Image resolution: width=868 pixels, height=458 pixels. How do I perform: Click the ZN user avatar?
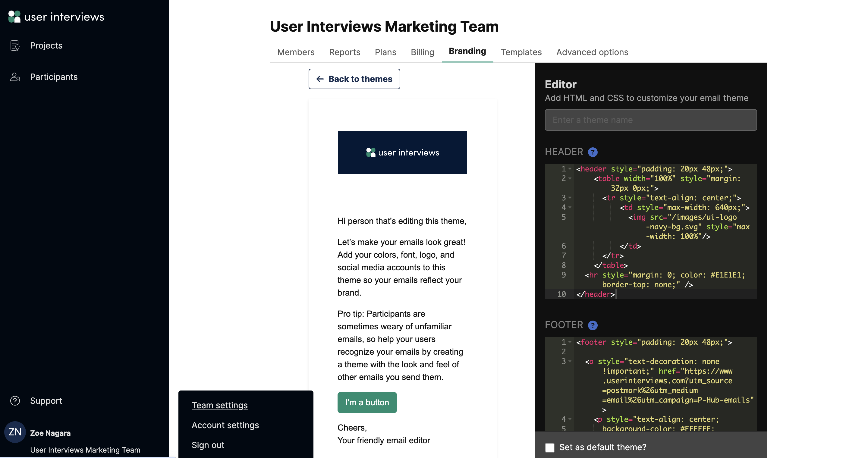(x=15, y=432)
